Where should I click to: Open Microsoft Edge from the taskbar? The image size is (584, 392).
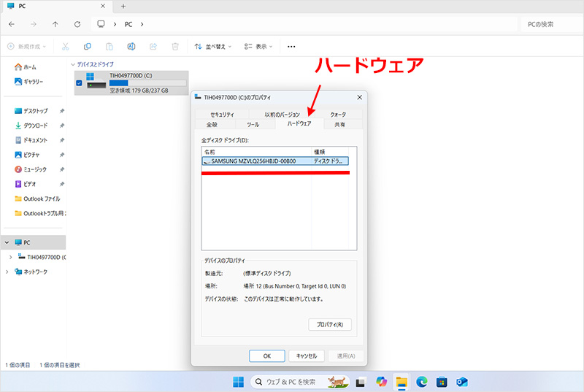(421, 382)
